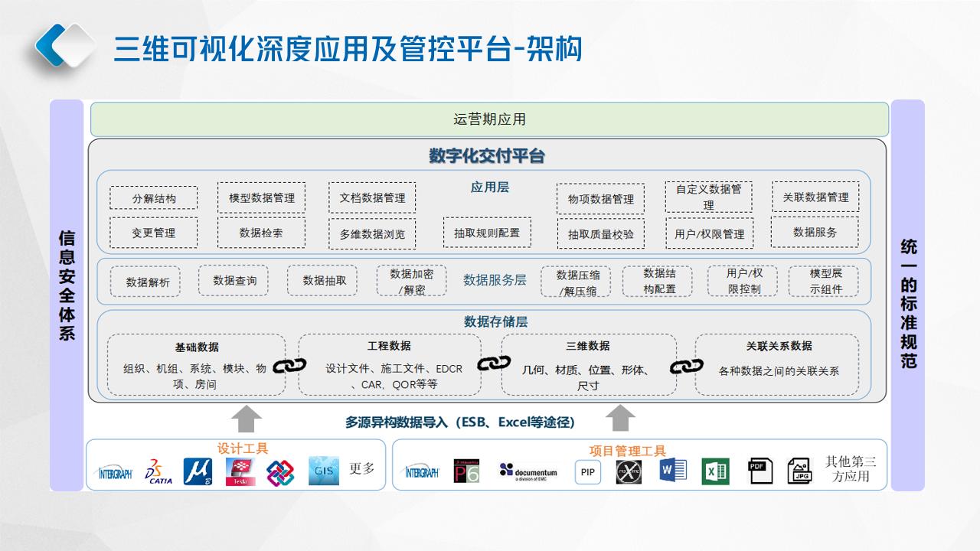This screenshot has width=980, height=551.
Task: Click the 应用层 label
Action: [489, 187]
